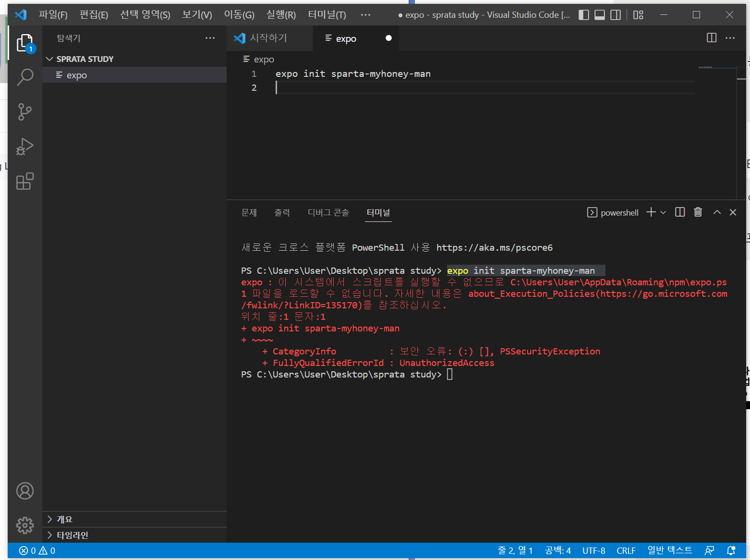
Task: Open the Extensions view
Action: (25, 182)
